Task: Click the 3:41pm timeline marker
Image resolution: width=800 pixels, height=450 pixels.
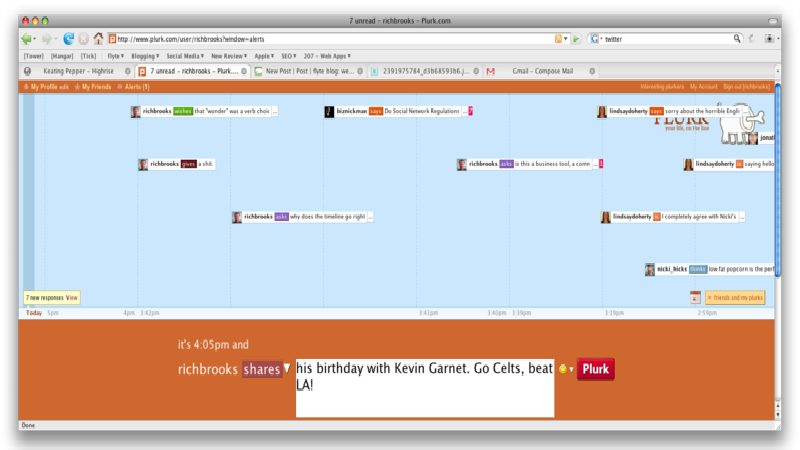Action: tap(428, 313)
